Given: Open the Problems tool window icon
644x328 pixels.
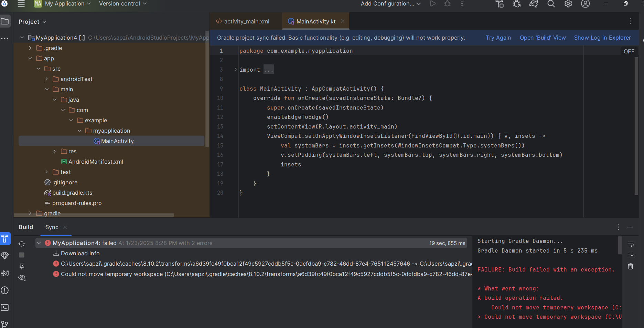Looking at the screenshot, I should (x=5, y=290).
